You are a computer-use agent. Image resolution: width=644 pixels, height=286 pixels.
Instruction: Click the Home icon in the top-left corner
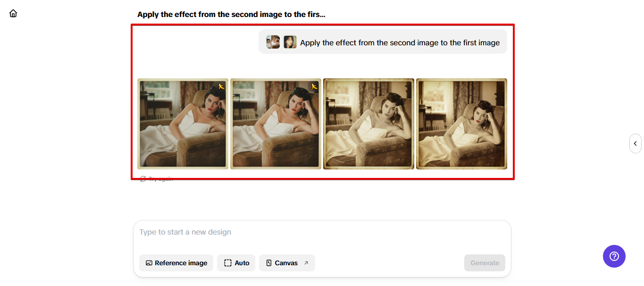coord(13,13)
